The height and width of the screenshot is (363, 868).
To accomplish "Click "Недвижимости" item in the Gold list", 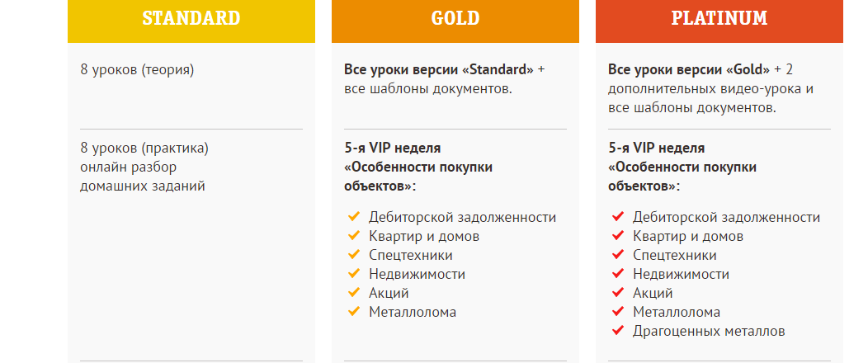I will [417, 274].
